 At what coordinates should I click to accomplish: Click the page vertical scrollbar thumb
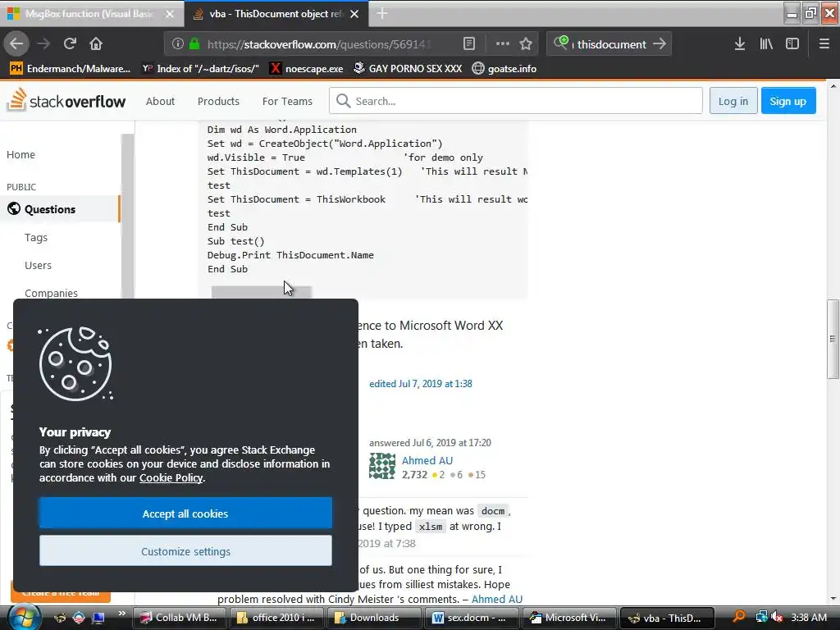pyautogui.click(x=833, y=339)
